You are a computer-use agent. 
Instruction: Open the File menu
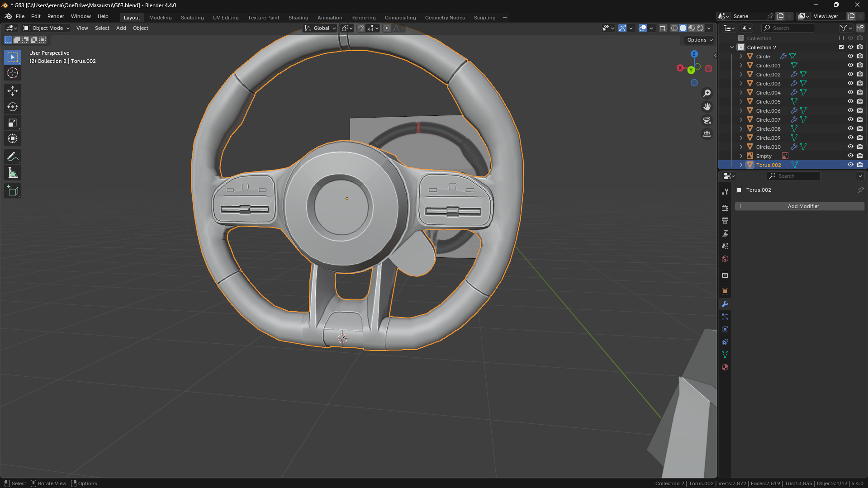point(20,16)
